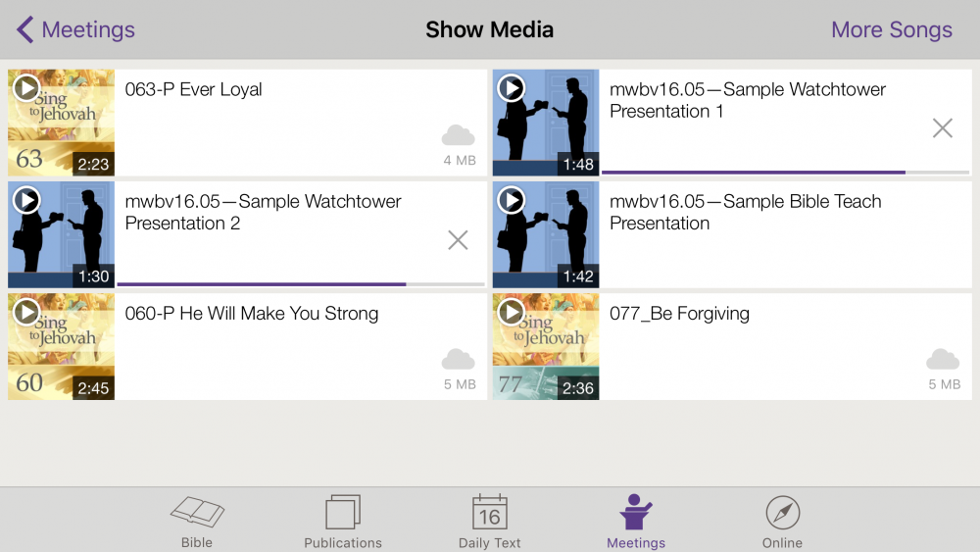Tap cloud download icon for He Will Make You Strong

tap(459, 360)
